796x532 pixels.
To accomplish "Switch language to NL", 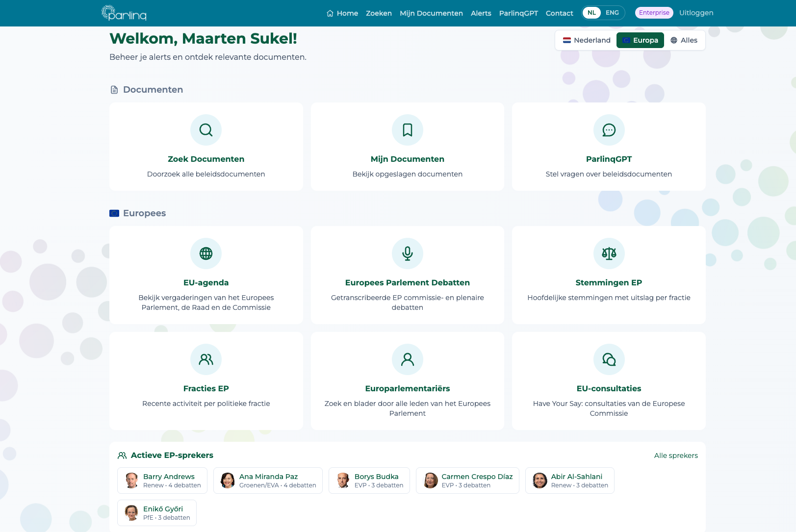I will (592, 13).
